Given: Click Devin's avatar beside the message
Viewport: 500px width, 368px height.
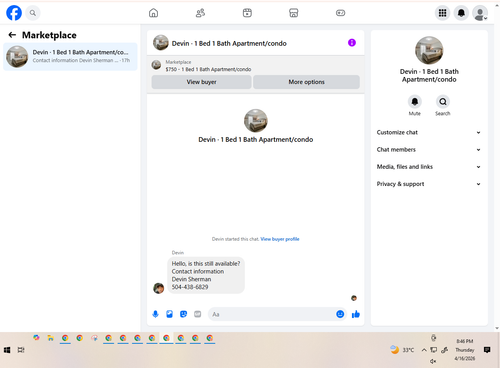Looking at the screenshot, I should (159, 288).
